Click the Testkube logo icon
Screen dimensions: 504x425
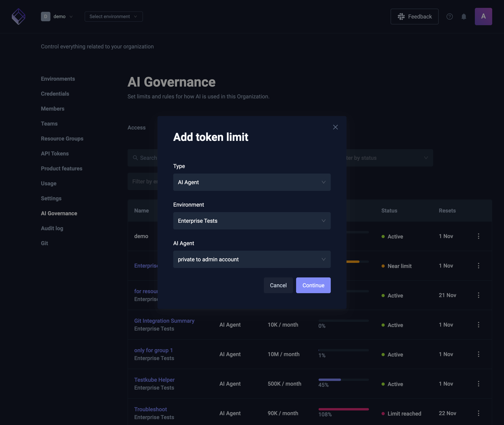tap(19, 16)
